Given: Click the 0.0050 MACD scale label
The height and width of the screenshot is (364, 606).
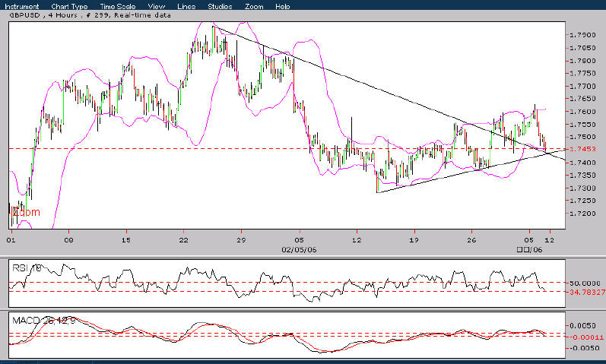Looking at the screenshot, I should 585,326.
